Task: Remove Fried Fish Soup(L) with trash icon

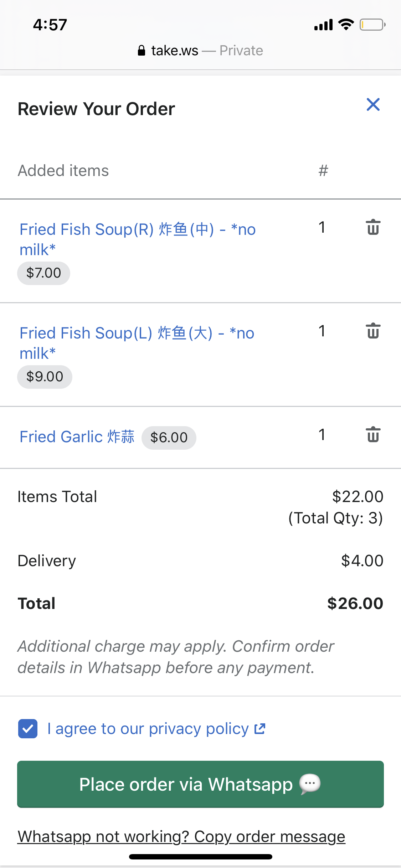Action: 373,331
